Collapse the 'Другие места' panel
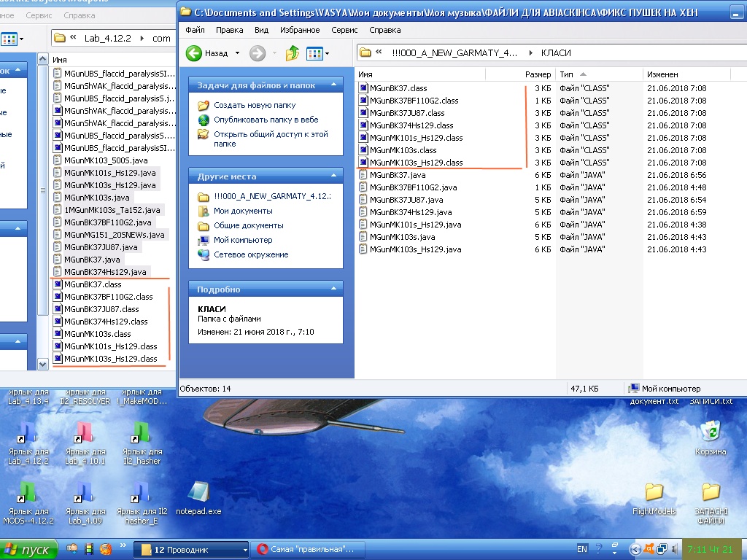747x560 pixels. (334, 176)
